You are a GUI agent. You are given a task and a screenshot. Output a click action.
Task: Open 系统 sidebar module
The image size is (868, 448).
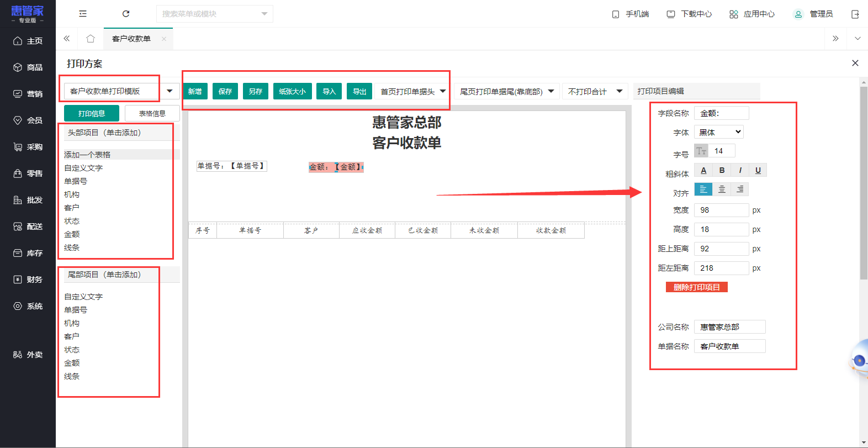pos(28,306)
